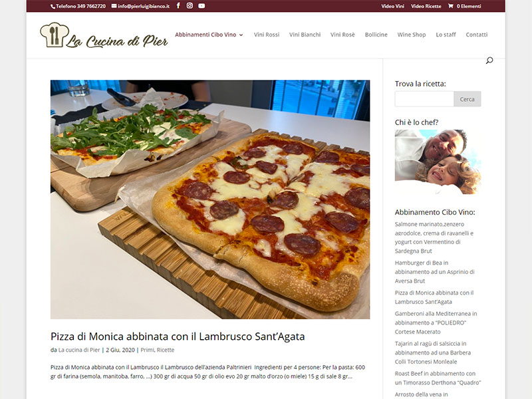532x399 pixels.
Task: Click the shopping cart icon
Action: (x=451, y=6)
